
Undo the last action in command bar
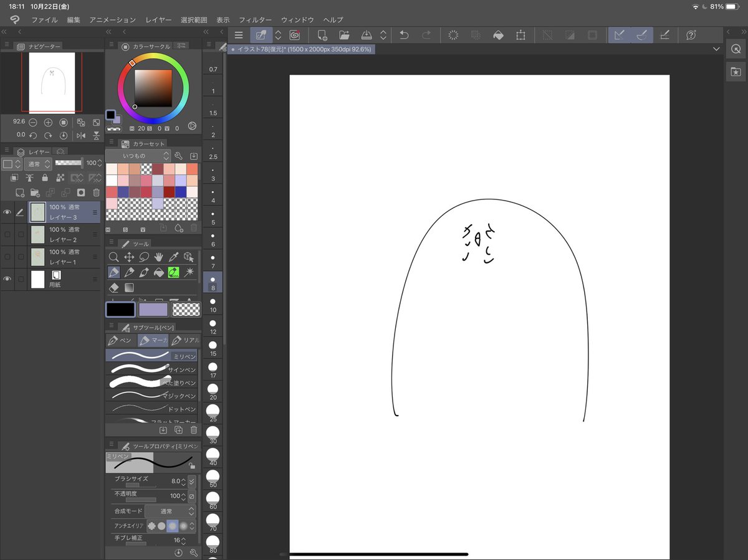(404, 35)
